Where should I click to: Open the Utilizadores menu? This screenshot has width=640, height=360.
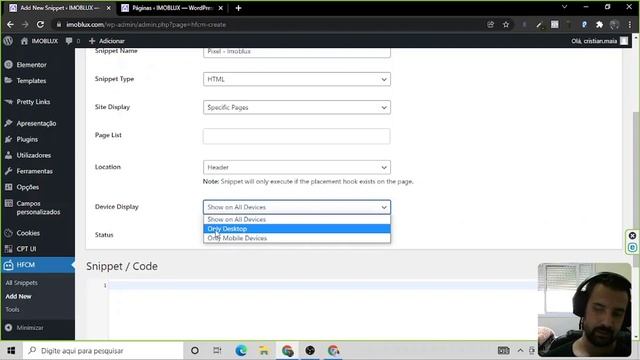(34, 155)
